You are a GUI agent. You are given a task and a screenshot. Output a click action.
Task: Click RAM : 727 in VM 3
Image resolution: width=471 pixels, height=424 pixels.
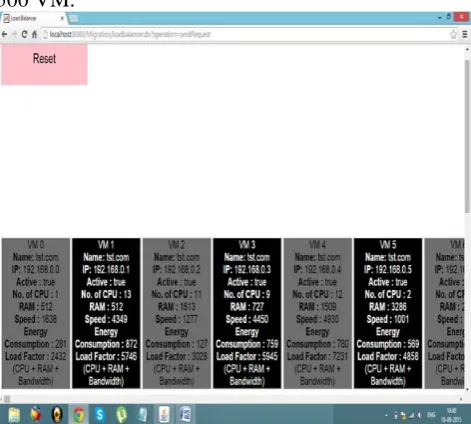click(247, 307)
